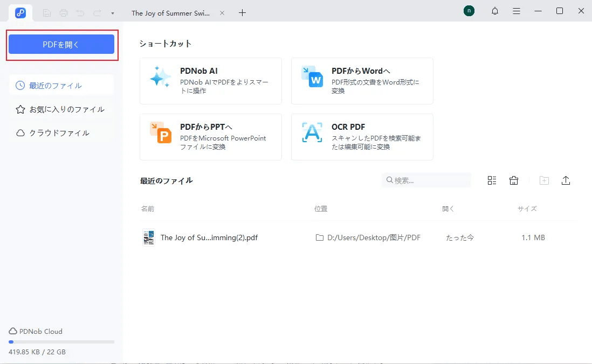Open the trash for deleted files
This screenshot has width=592, height=364.
click(x=514, y=180)
